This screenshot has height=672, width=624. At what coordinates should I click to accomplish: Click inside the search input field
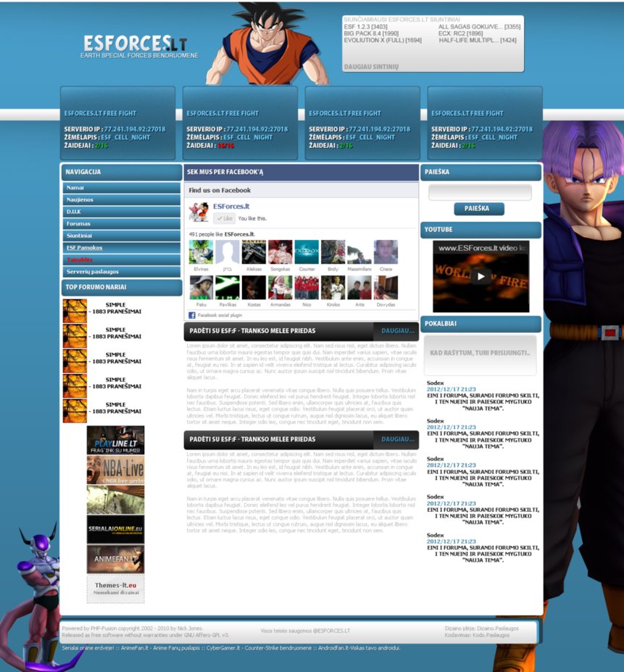point(480,192)
